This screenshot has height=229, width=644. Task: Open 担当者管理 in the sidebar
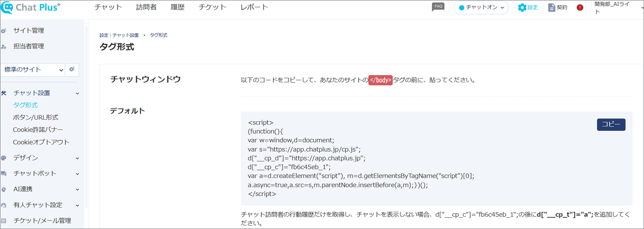point(29,46)
